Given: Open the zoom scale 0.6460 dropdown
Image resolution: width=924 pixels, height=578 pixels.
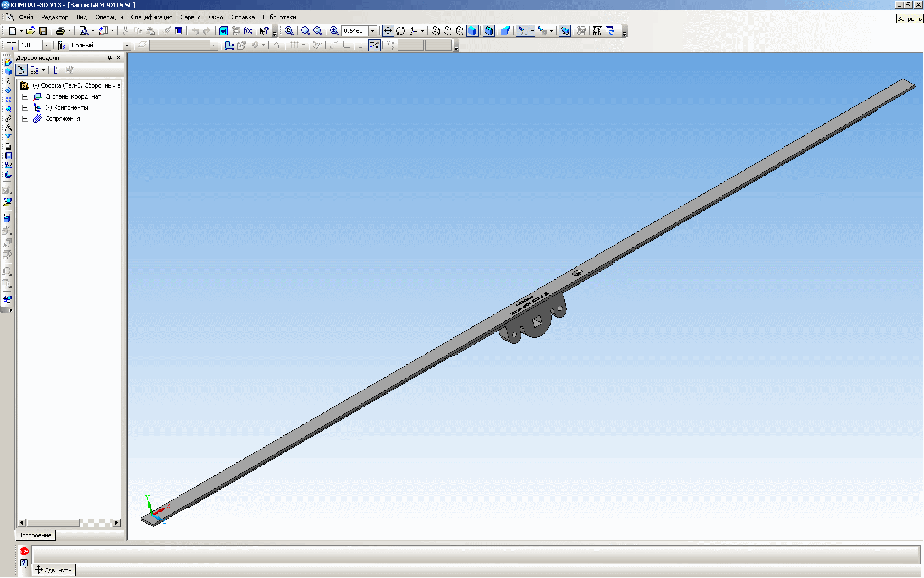Looking at the screenshot, I should pyautogui.click(x=372, y=31).
